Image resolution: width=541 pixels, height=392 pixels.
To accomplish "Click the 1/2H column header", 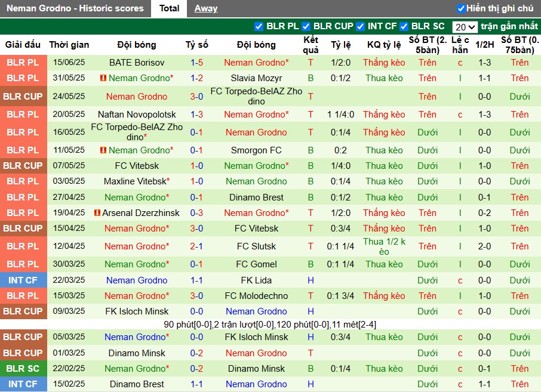I will [x=484, y=45].
